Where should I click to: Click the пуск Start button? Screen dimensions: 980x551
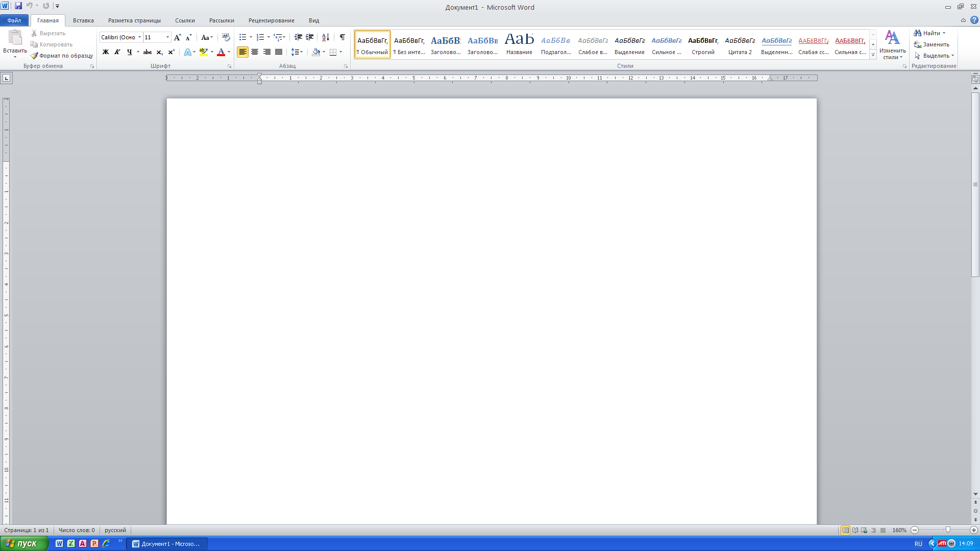23,544
